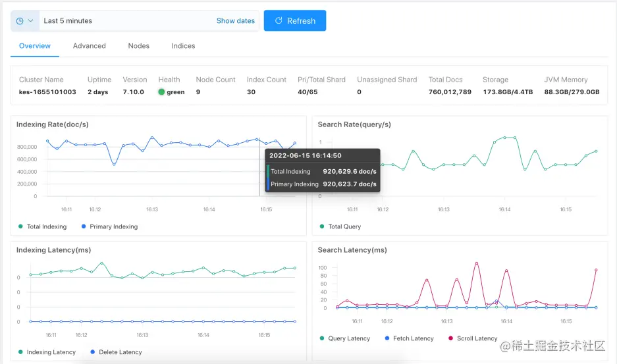The image size is (617, 364).
Task: Toggle the 'Primary Indexing' legend series
Action: tap(109, 226)
